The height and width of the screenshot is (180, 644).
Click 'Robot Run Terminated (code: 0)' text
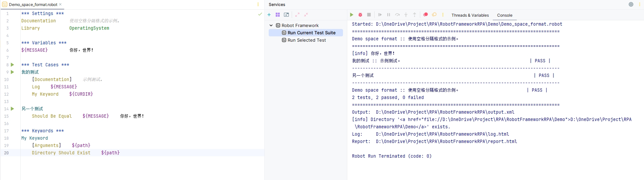click(392, 156)
